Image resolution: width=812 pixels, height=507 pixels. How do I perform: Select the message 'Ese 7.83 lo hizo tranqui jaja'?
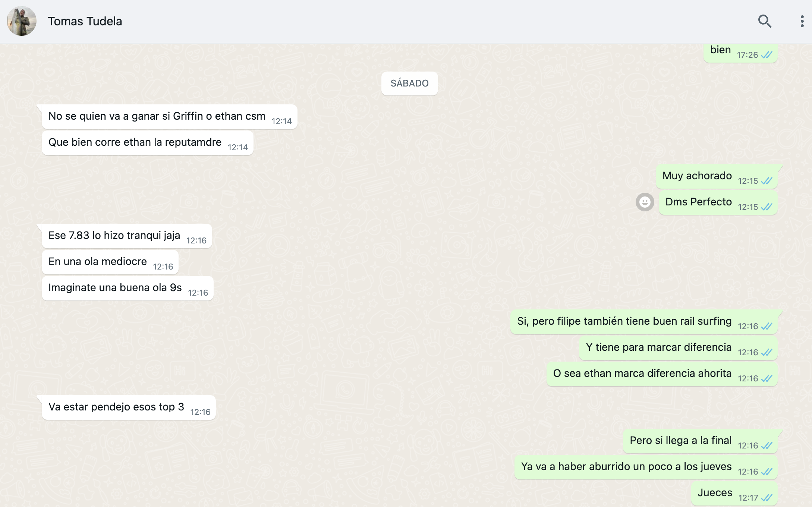click(127, 236)
